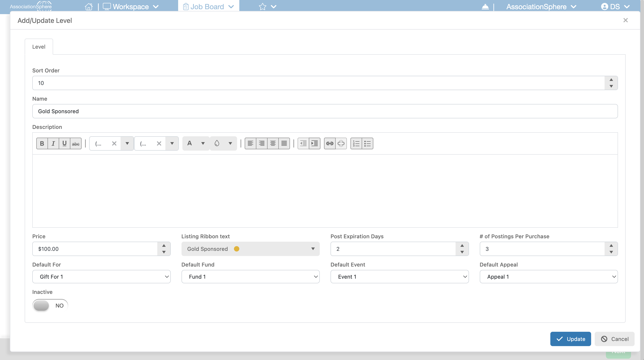This screenshot has width=644, height=360.
Task: Click the AssociationSphere logo
Action: tap(31, 6)
